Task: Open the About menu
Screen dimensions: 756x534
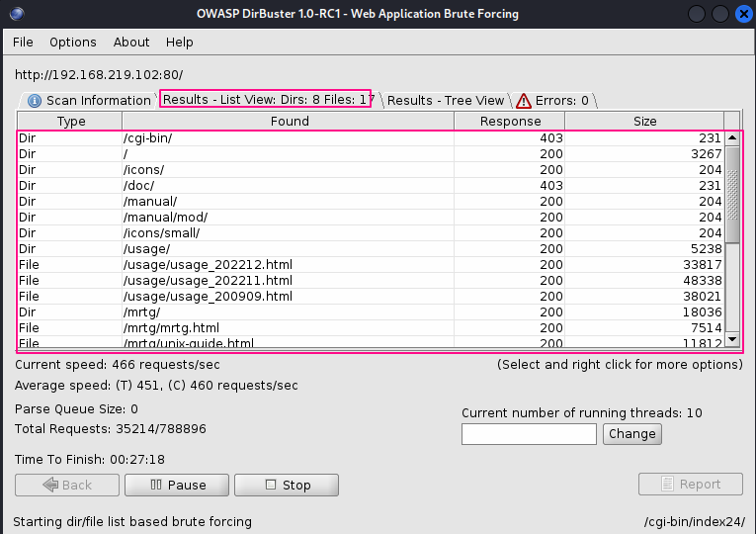Action: tap(131, 43)
